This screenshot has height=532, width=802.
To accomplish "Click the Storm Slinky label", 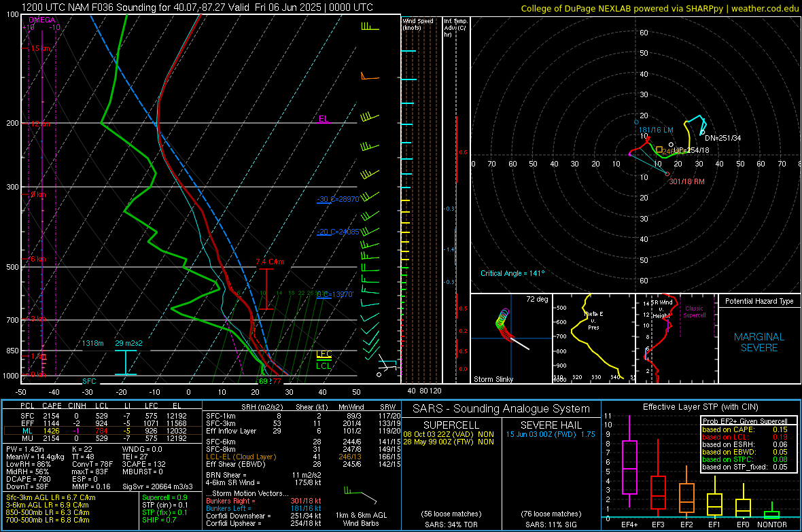I will coord(493,379).
